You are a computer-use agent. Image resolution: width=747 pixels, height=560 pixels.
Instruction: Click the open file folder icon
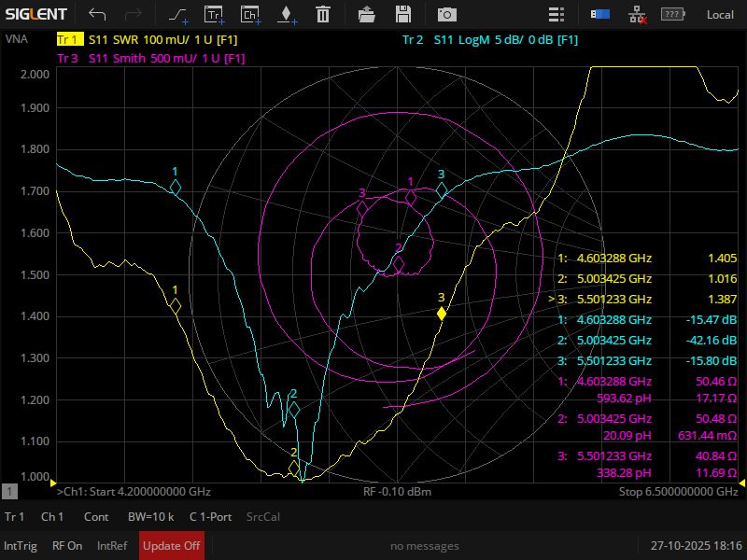(367, 14)
